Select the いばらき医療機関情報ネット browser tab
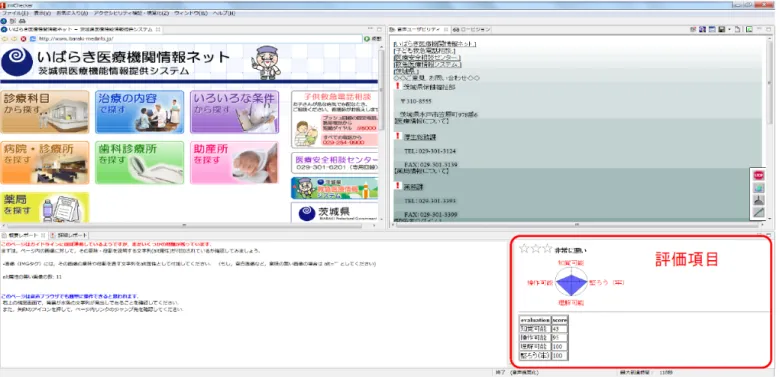 [81, 30]
